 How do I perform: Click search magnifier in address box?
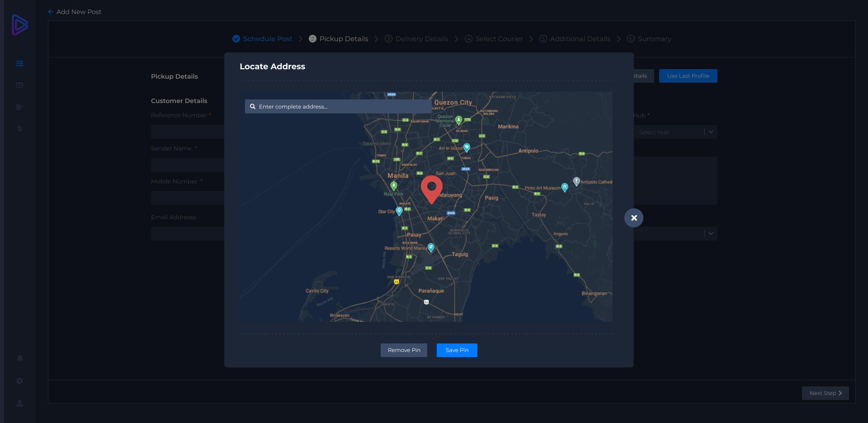[253, 107]
